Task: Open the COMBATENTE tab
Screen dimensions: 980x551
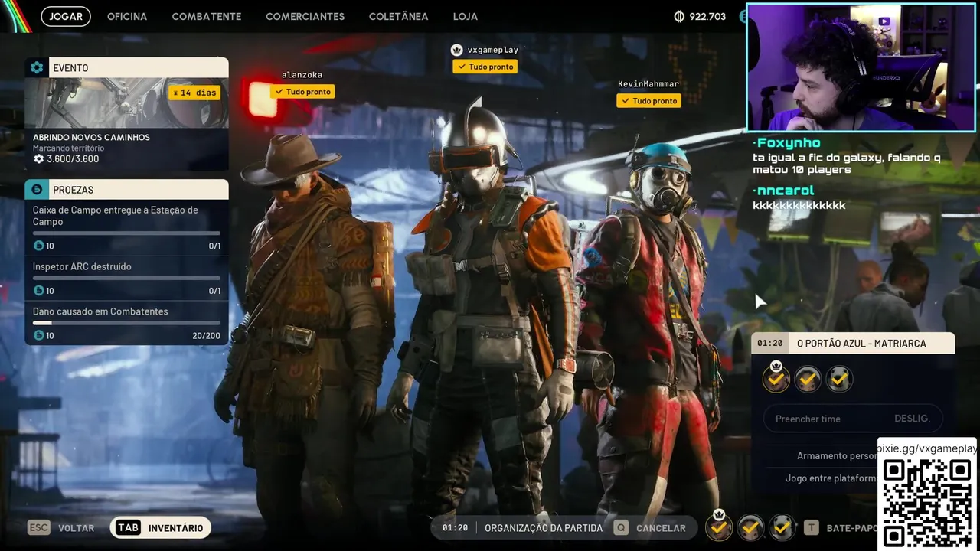Action: [207, 16]
